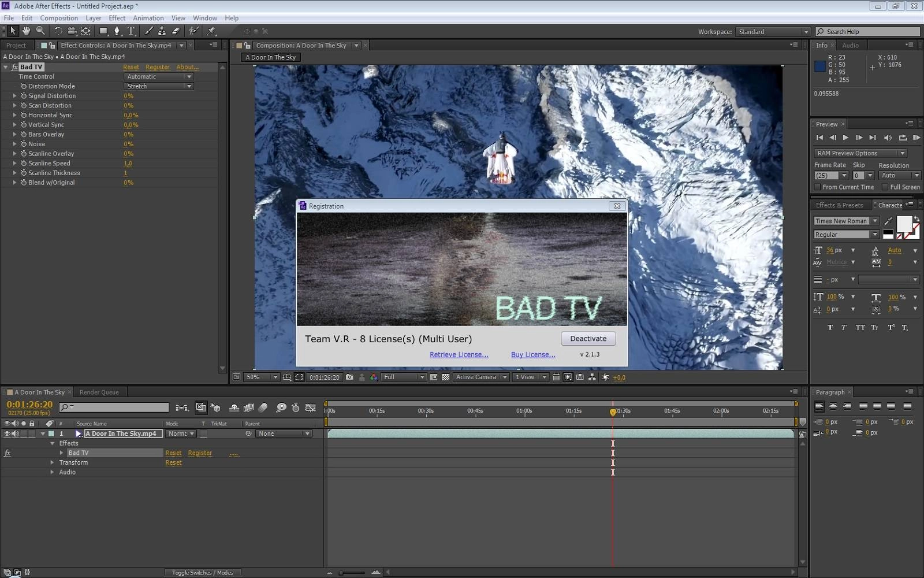Expand Scanline Overlay property
Image resolution: width=924 pixels, height=578 pixels.
click(x=14, y=154)
